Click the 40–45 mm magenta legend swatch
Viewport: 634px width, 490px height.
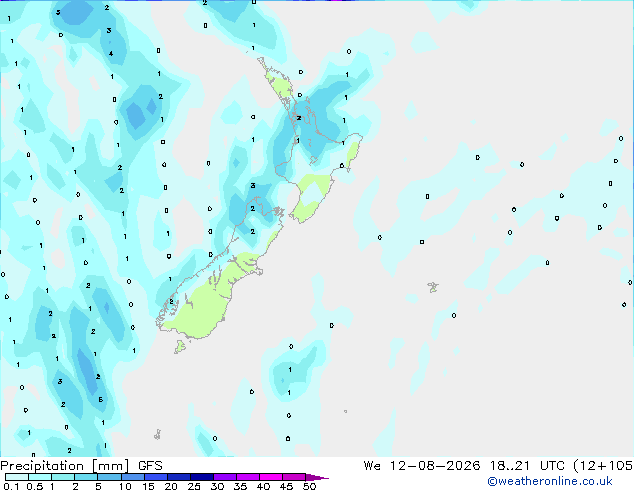coord(271,477)
